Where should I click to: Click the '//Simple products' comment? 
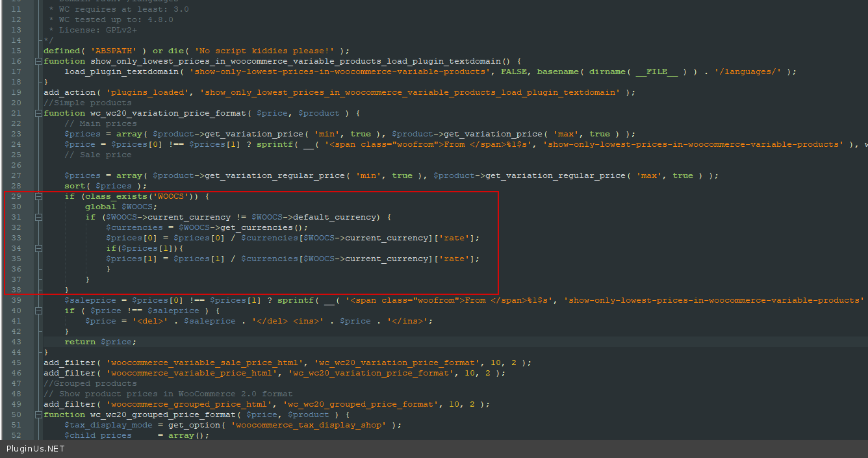coord(87,103)
